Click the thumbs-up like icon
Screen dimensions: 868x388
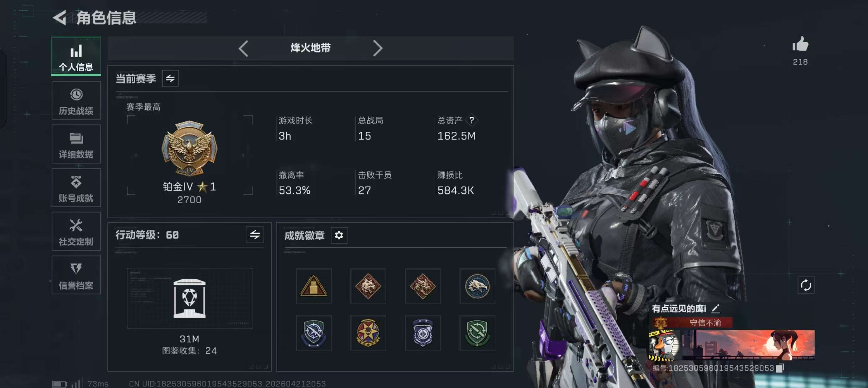pyautogui.click(x=800, y=44)
